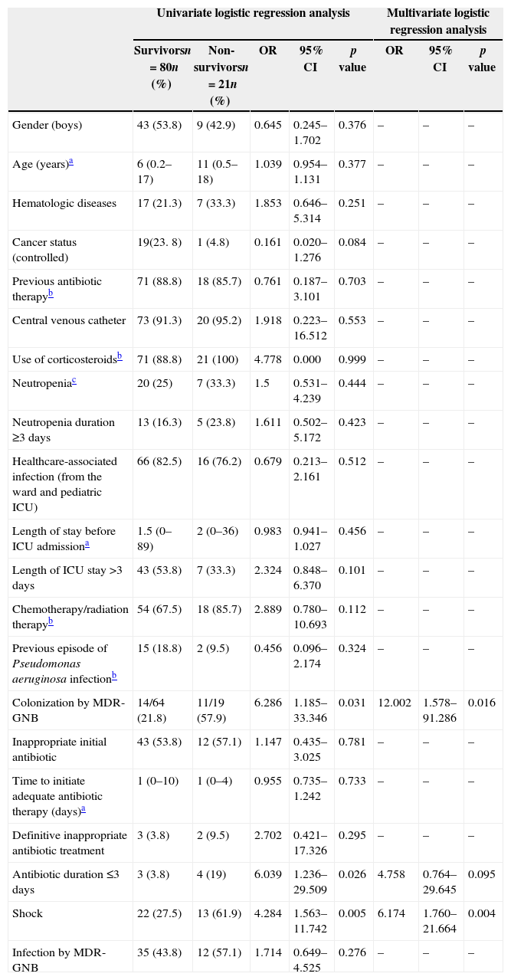Select the Shock row label
Viewport: 511px width, 980px height.
28,913
